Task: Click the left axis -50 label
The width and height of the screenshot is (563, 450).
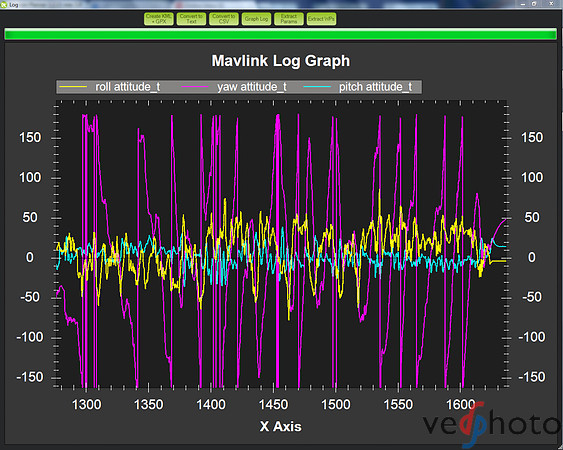Action: 30,297
